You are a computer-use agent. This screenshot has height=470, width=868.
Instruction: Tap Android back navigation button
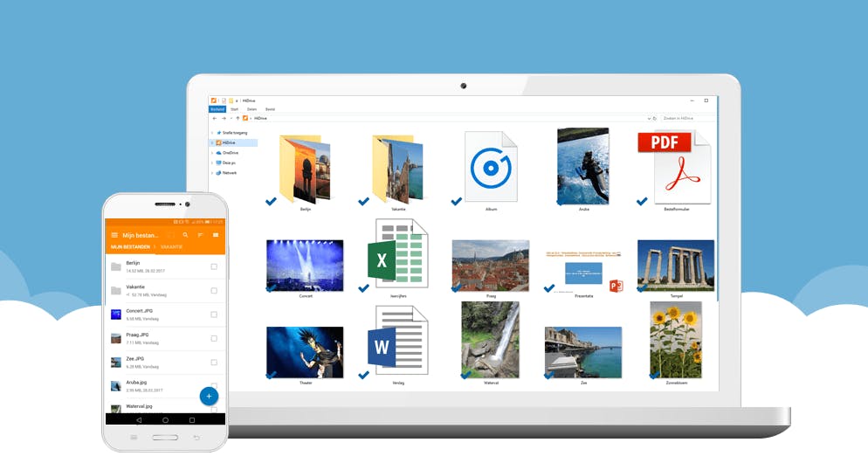(138, 420)
